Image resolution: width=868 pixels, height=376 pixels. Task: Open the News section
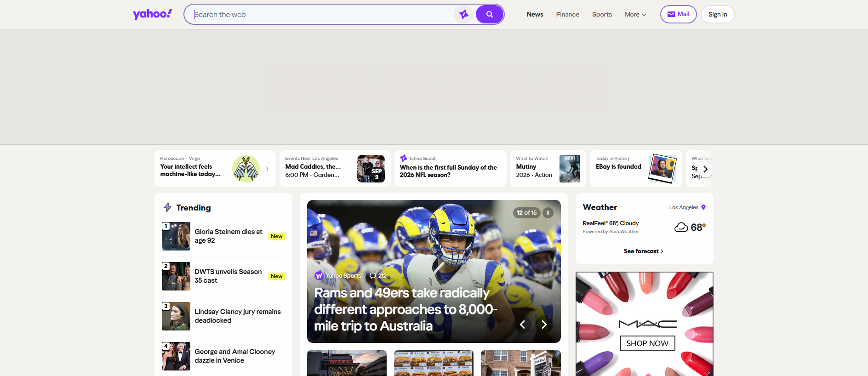point(535,14)
